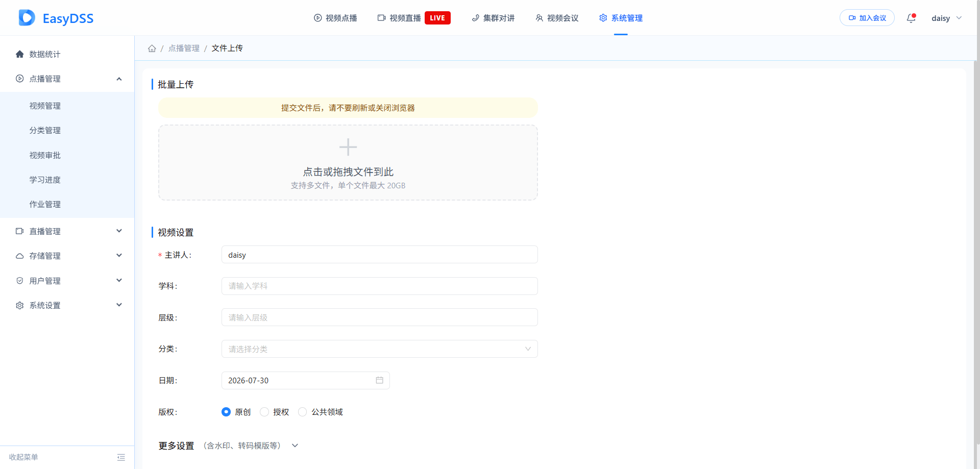Switch to the 视频会议 top tab
Viewport: 980px width, 469px height.
[557, 18]
